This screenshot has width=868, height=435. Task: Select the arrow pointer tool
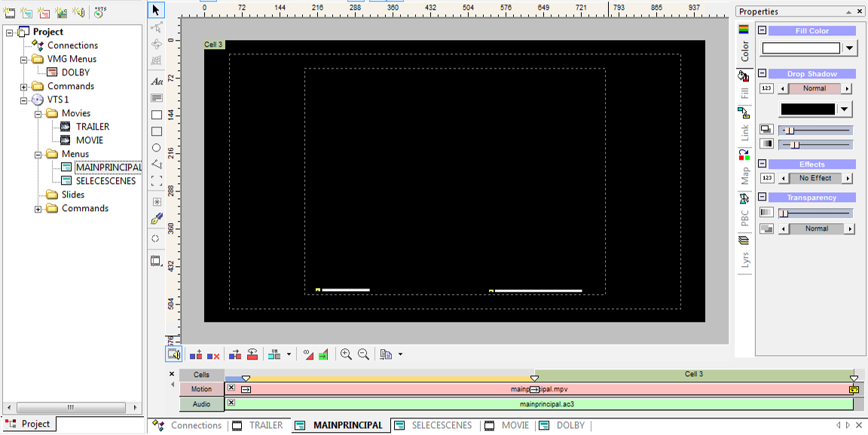(x=157, y=10)
